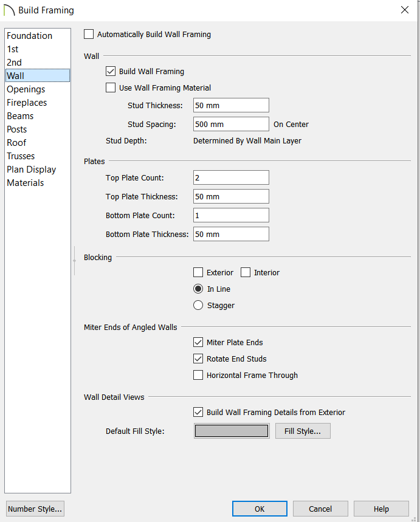Switch to the Fireplaces panel
Screen dimensions: 420x522
click(37, 102)
